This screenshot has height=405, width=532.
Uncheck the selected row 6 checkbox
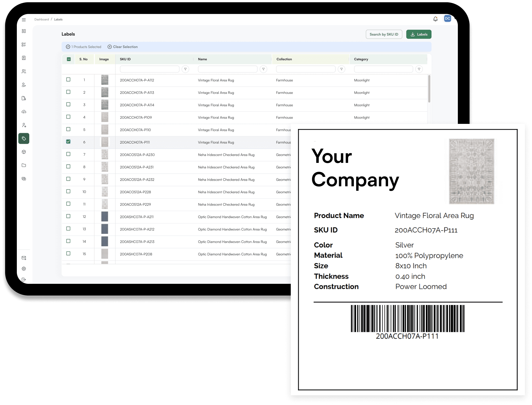point(68,142)
